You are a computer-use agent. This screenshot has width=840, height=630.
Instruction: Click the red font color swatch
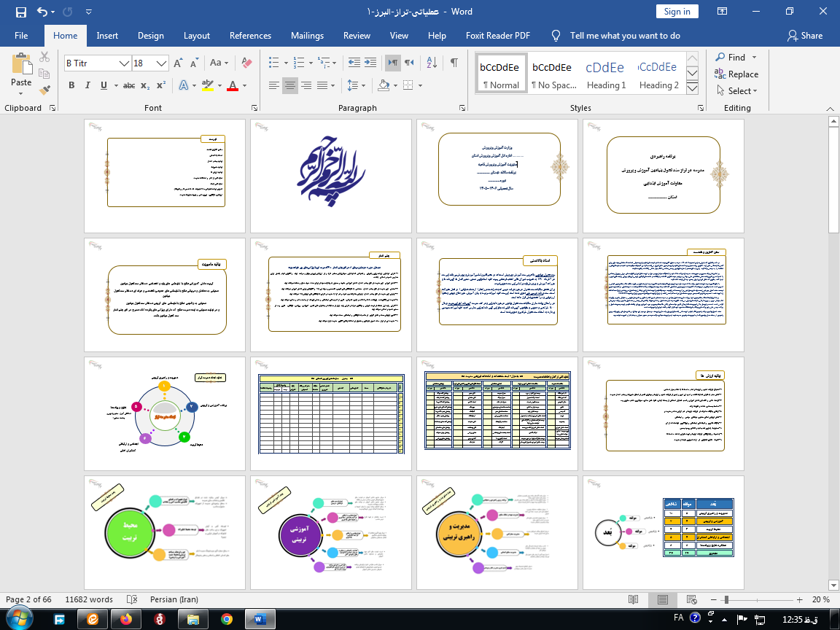click(233, 86)
